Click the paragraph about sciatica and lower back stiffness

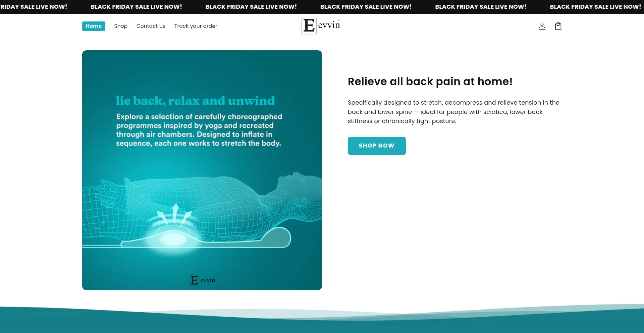pyautogui.click(x=453, y=112)
